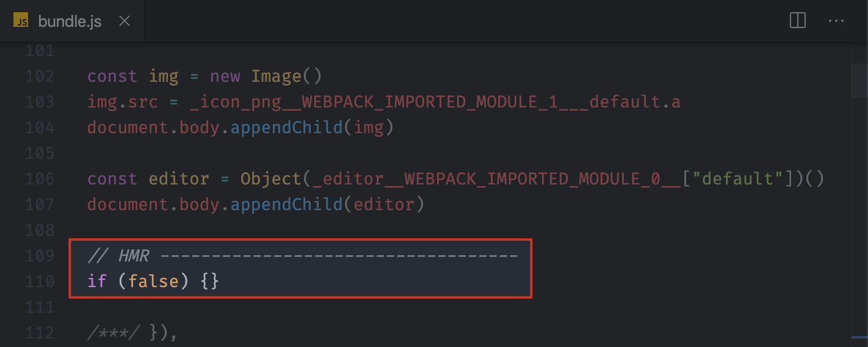Click the editor variable declaration on line 106
This screenshot has height=347, width=868.
[179, 179]
